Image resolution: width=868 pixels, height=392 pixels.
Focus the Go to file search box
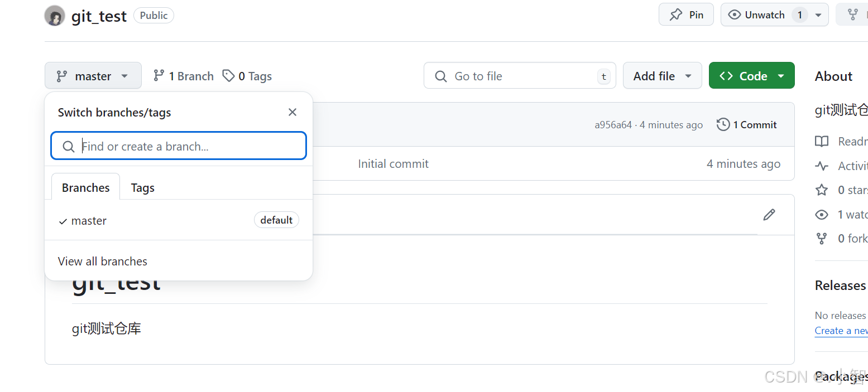click(520, 75)
